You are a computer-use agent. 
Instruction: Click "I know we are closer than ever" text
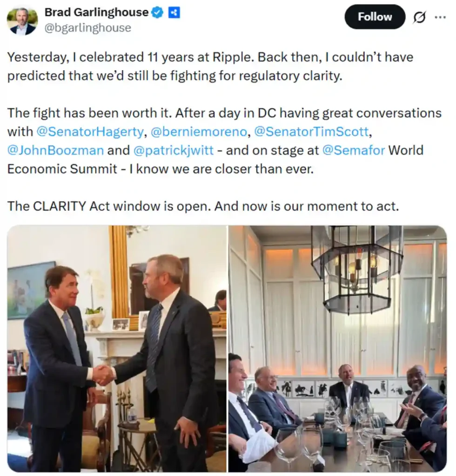[x=222, y=169]
